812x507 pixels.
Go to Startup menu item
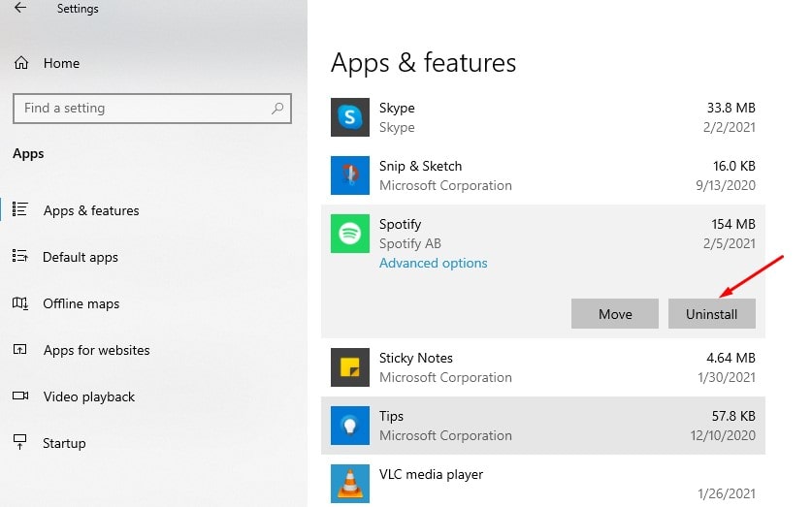(64, 443)
